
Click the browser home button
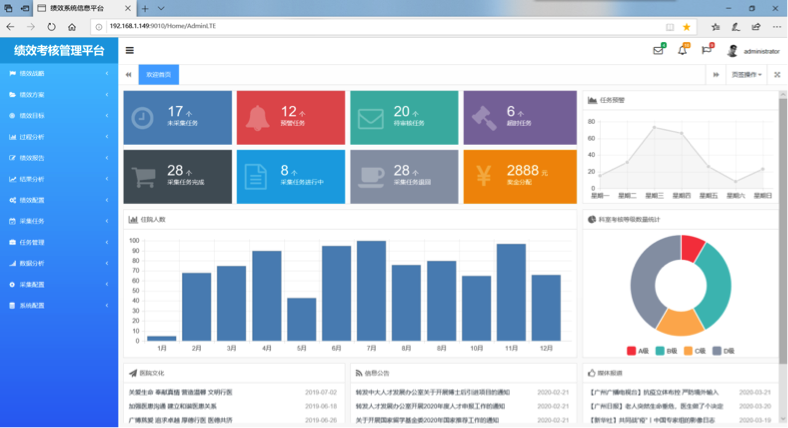73,27
